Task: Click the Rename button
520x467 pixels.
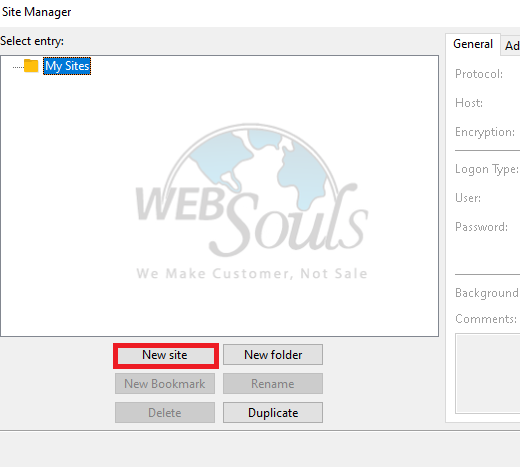Action: tap(273, 384)
